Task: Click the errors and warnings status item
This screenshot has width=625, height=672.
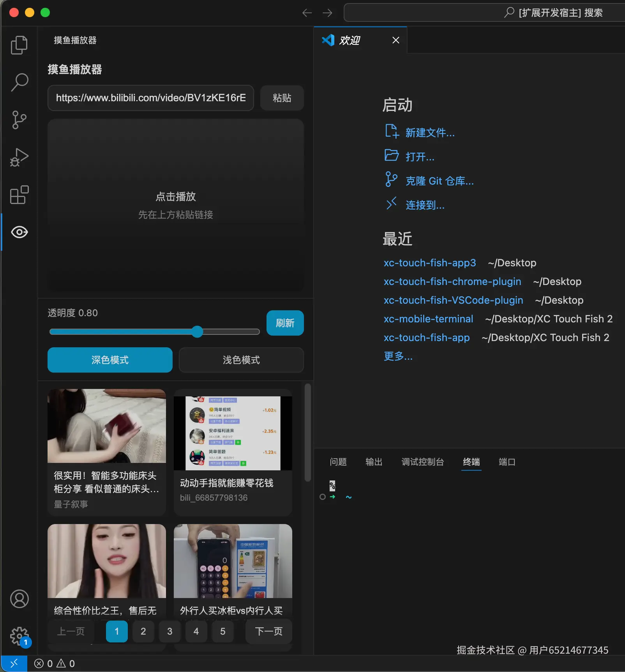Action: 55,663
